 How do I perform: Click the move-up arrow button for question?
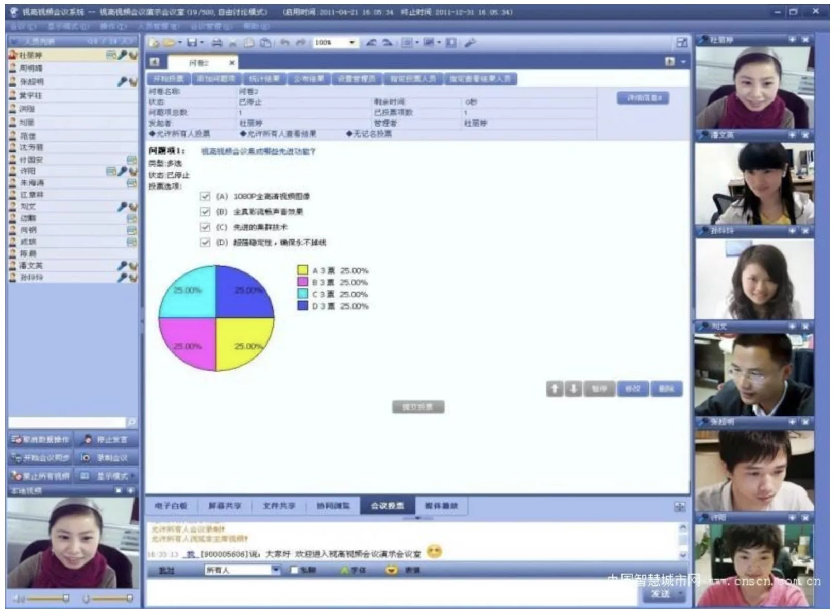pos(555,389)
